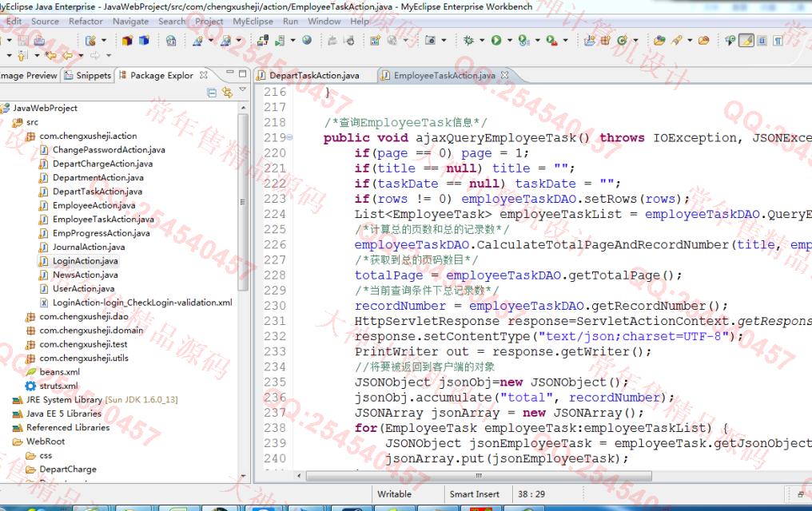Toggle Show Whitespace Characters pilcrow button
This screenshot has width=812, height=511.
tap(777, 40)
